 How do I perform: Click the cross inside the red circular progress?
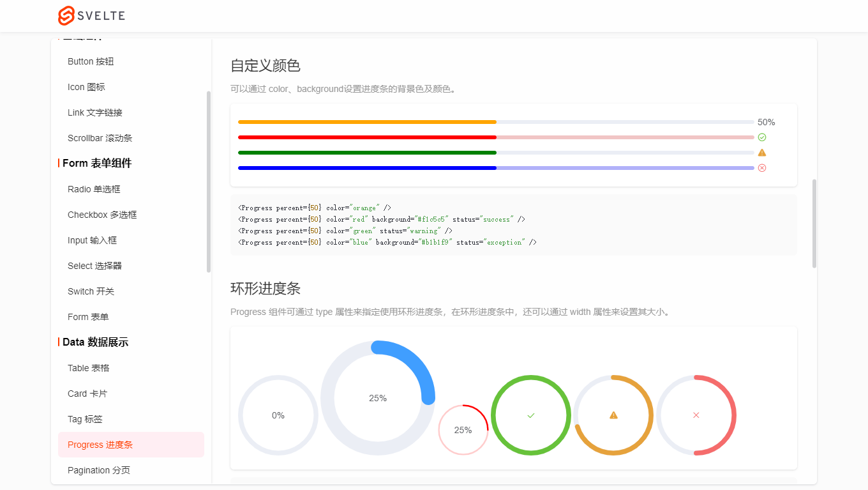point(696,415)
